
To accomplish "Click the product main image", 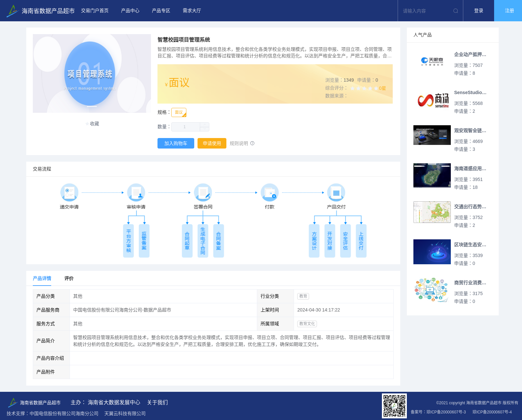I will click(x=92, y=73).
